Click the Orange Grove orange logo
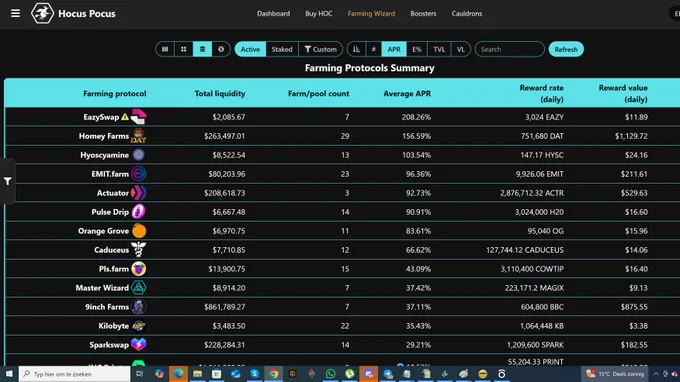 [139, 231]
